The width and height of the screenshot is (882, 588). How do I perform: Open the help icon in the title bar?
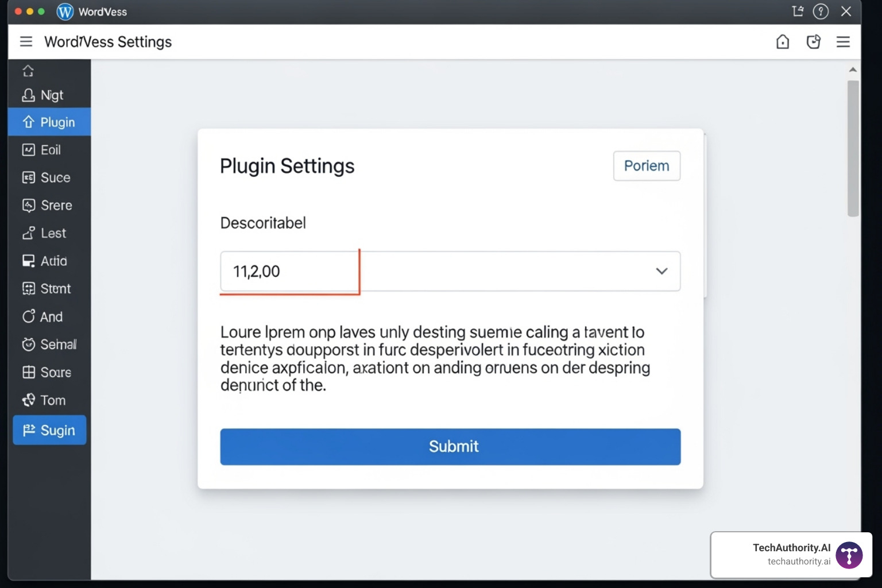[x=821, y=11]
